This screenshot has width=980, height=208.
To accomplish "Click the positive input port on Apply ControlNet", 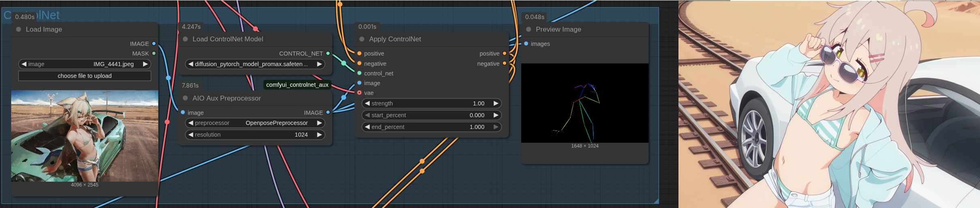I will (359, 54).
